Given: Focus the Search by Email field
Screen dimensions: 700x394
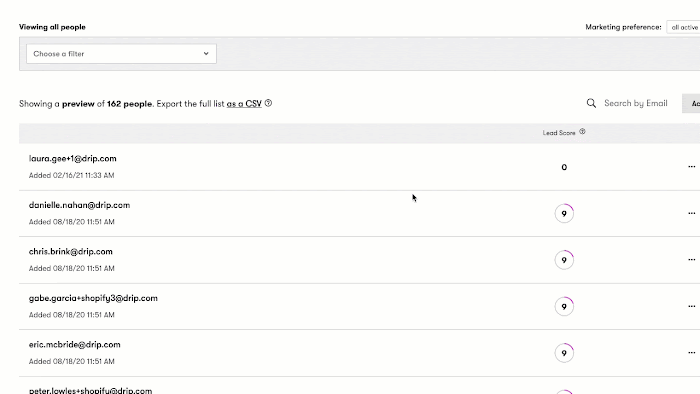Looking at the screenshot, I should pos(636,103).
